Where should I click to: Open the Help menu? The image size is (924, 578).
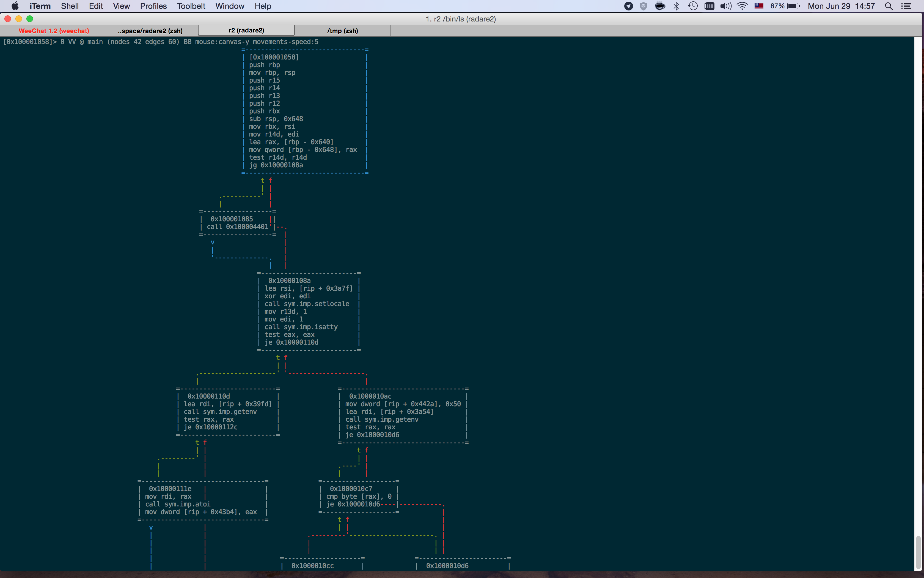pos(263,6)
